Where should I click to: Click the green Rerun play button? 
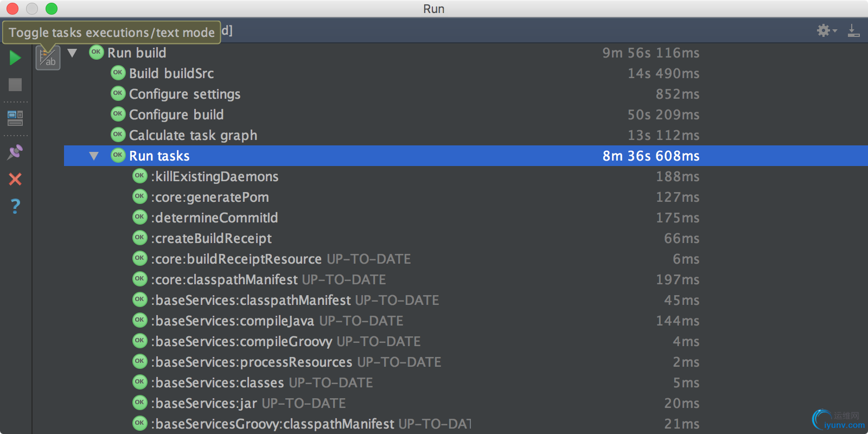coord(15,58)
